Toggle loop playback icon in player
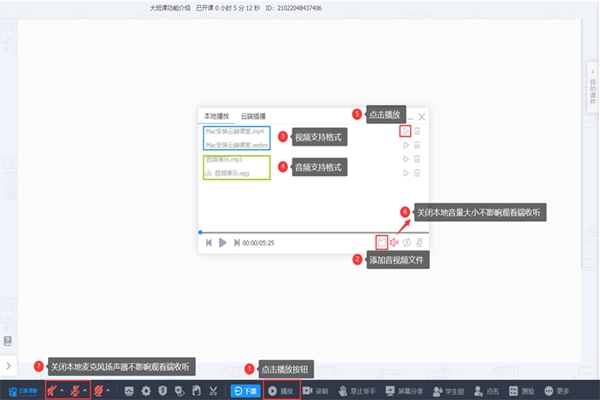The width and height of the screenshot is (600, 400). point(408,242)
